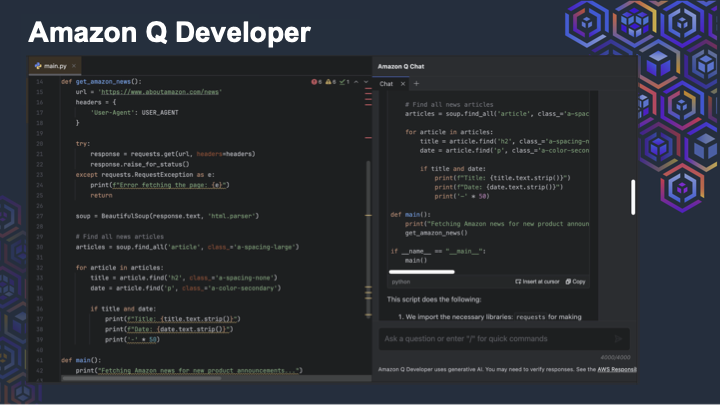Click the 'def get_amazon_news():' line
The width and height of the screenshot is (720, 405).
point(101,82)
